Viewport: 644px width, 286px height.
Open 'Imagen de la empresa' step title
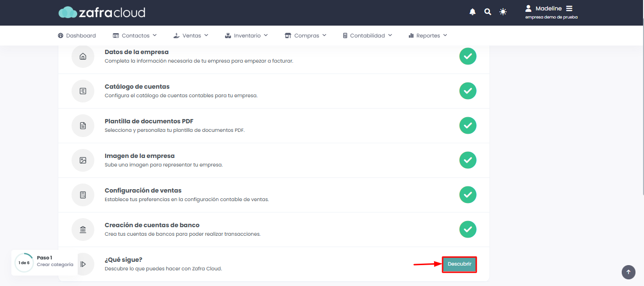(x=140, y=156)
